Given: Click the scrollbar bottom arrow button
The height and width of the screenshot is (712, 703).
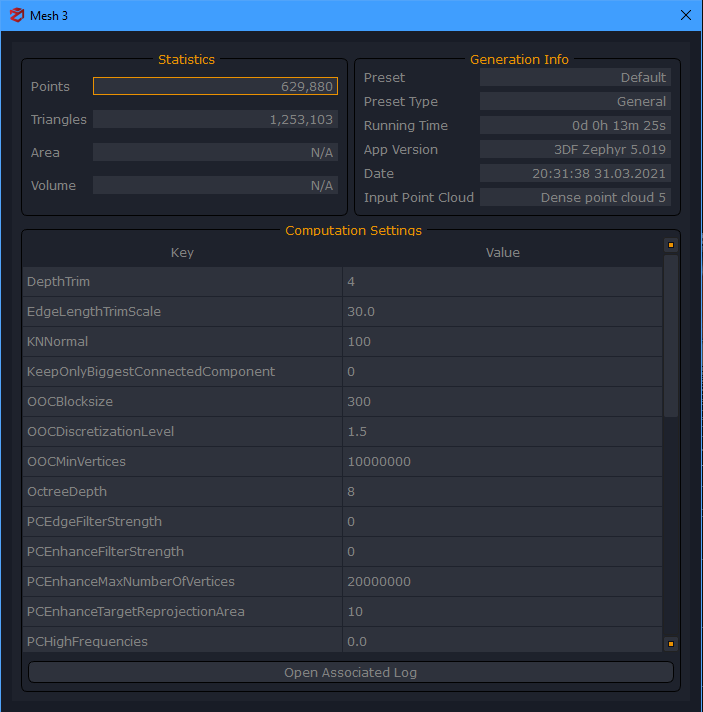Looking at the screenshot, I should click(671, 643).
